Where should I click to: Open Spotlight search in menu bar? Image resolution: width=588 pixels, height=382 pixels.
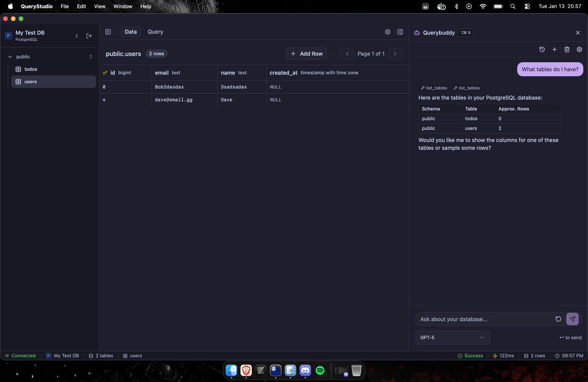(513, 6)
